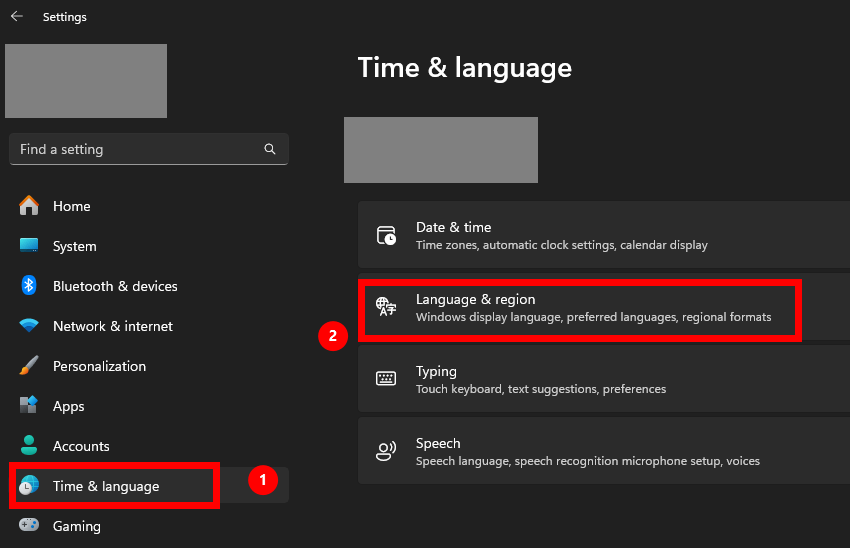This screenshot has height=548, width=850.
Task: Click the back arrow in Settings
Action: click(16, 17)
